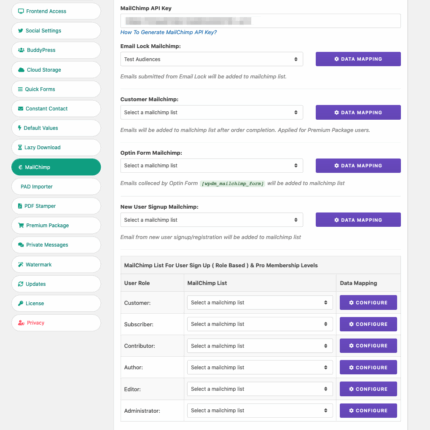430x430 pixels.
Task: Open the New User Signup Mailchimp dropdown
Action: coord(212,220)
